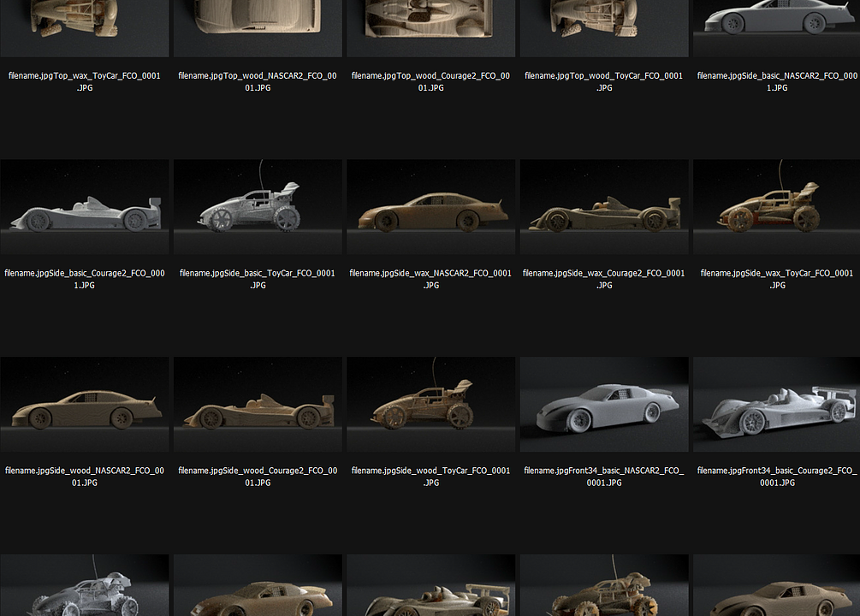Select the Front34_basic_NASCAR2 thumbnail
Image resolution: width=860 pixels, height=616 pixels.
603,403
